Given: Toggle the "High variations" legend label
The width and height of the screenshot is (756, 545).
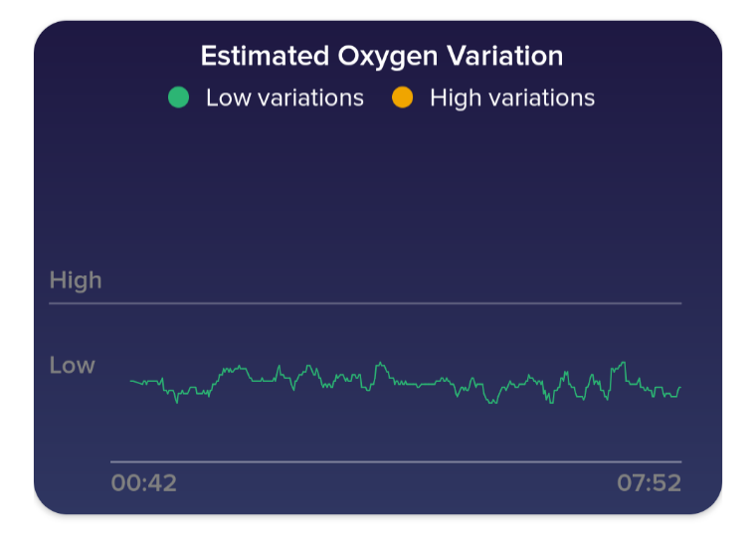Looking at the screenshot, I should pos(512,98).
